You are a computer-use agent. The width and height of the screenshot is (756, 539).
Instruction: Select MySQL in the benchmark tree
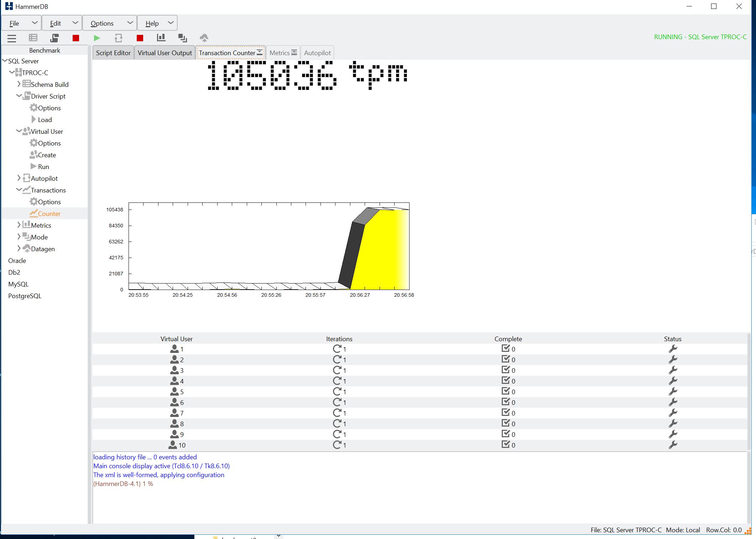(18, 284)
